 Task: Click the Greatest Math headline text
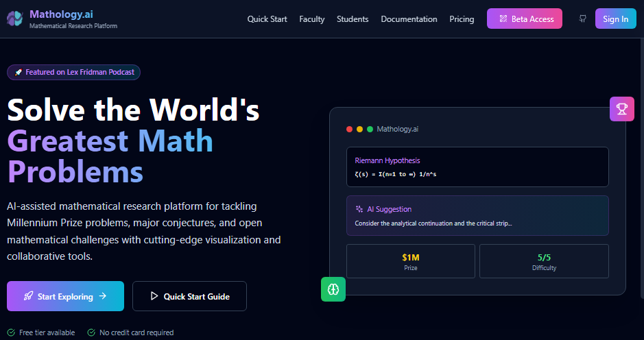click(110, 141)
